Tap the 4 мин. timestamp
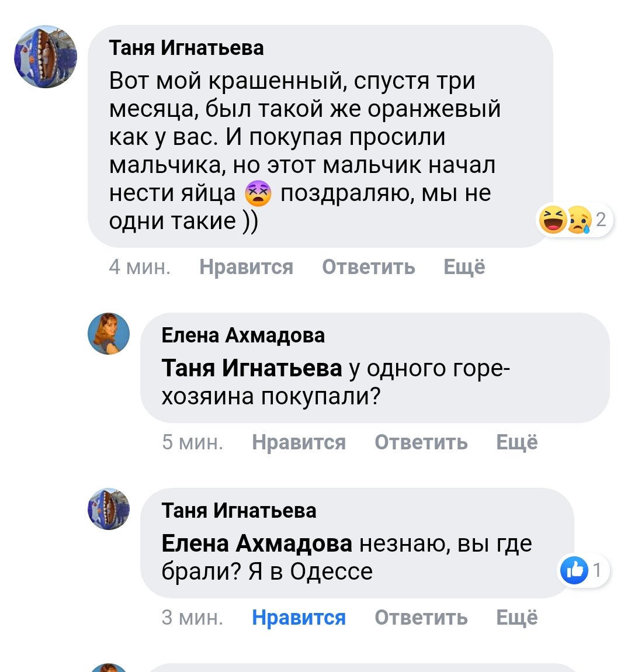The width and height of the screenshot is (631, 672). pos(140,267)
